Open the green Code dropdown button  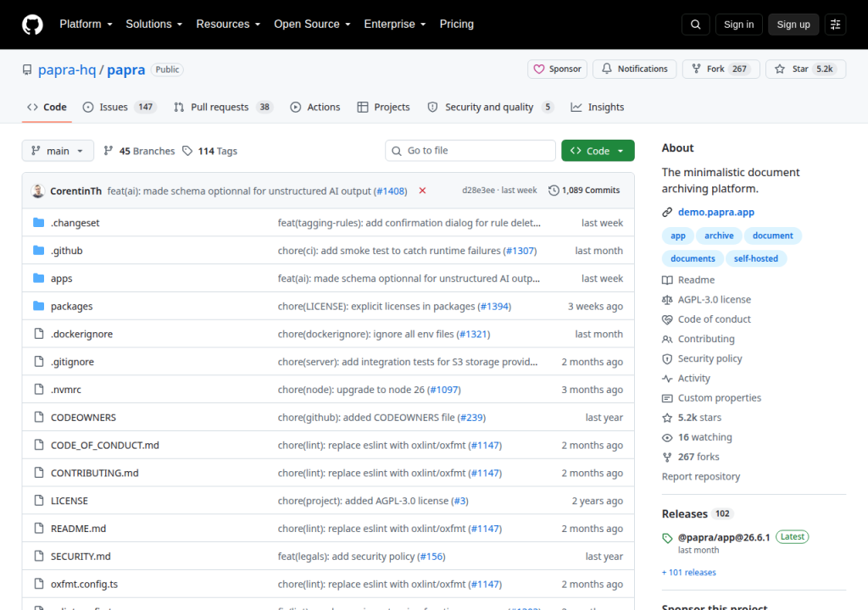pos(598,151)
